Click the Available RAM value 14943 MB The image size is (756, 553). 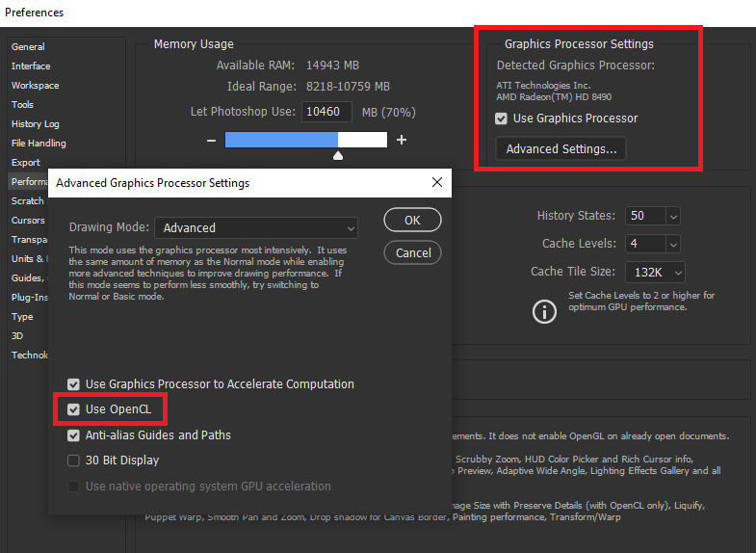click(332, 66)
